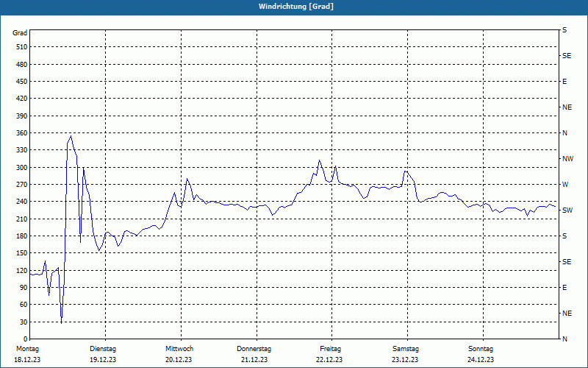Click the date '22.12.23'
The image size is (588, 368).
[x=329, y=360]
